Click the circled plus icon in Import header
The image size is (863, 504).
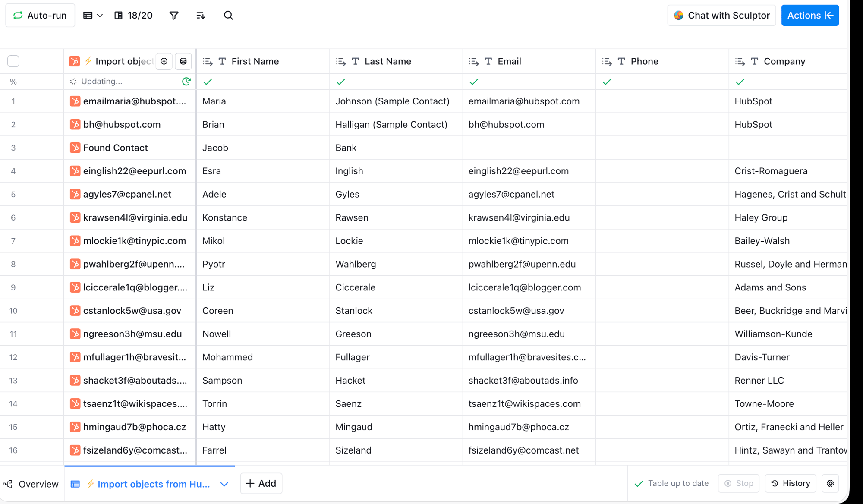click(164, 61)
